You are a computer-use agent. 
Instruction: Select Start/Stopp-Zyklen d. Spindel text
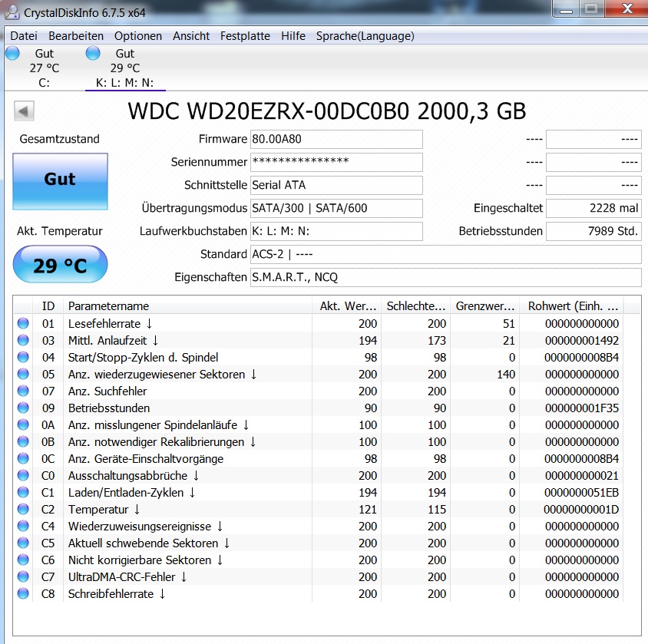pyautogui.click(x=143, y=358)
